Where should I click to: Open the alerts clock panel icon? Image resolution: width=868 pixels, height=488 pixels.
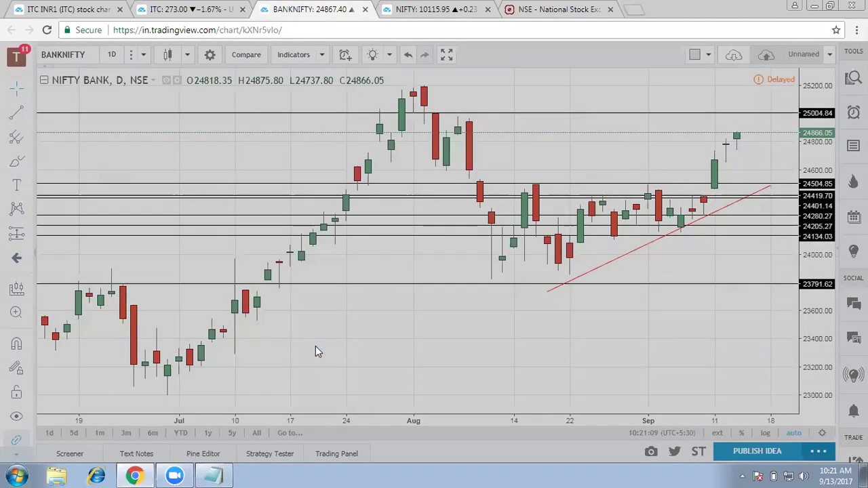tap(854, 112)
